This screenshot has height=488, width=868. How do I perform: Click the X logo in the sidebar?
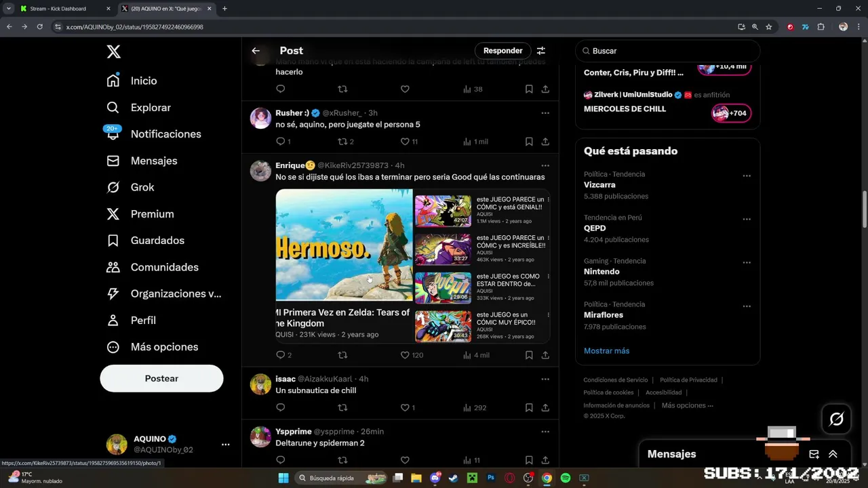pos(114,51)
